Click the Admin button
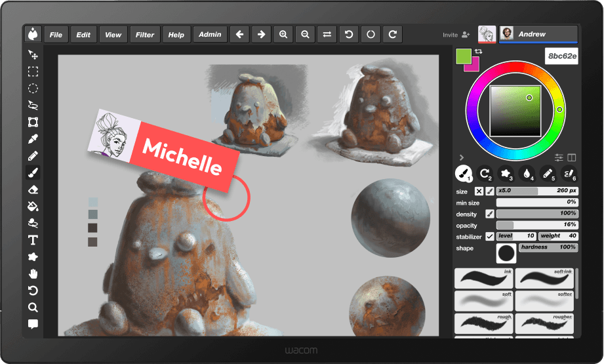604x364 pixels. pos(210,35)
